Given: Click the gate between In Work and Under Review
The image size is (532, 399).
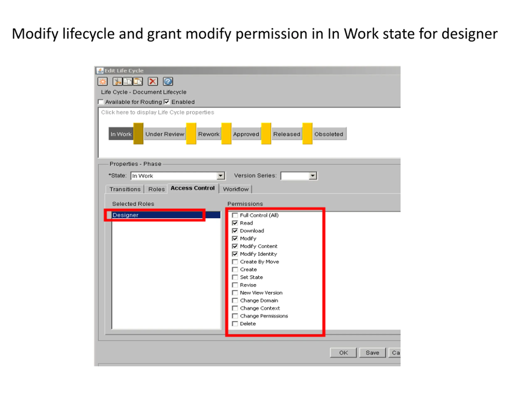Looking at the screenshot, I should pos(138,133).
